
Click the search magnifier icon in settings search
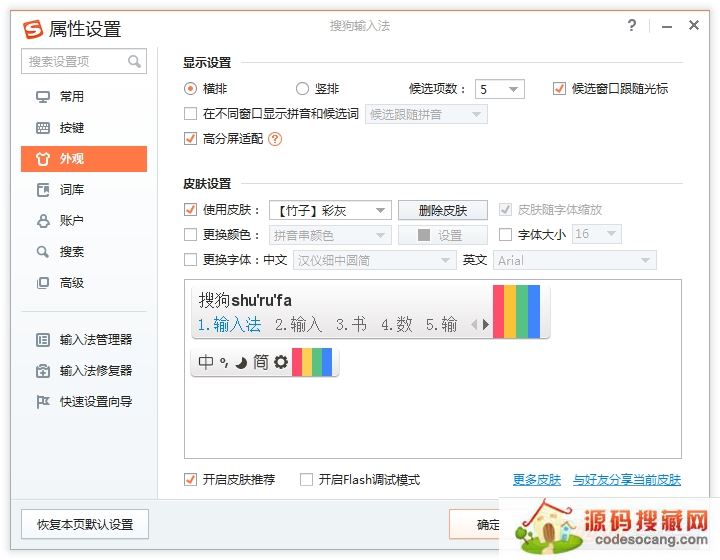(x=134, y=62)
